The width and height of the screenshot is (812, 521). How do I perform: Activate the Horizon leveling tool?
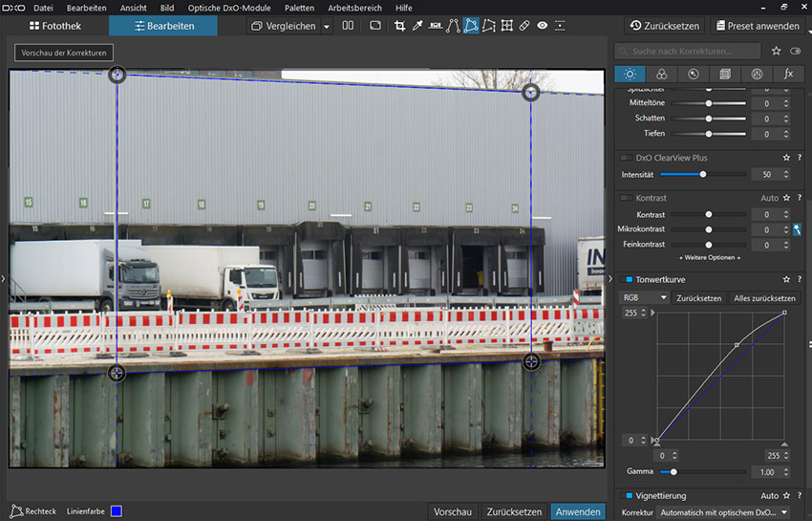435,26
